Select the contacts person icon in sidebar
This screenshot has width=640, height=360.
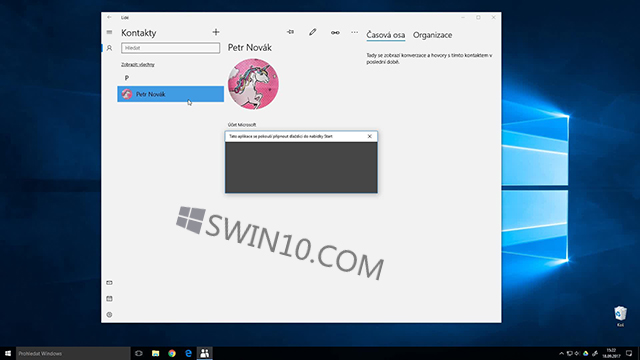[109, 48]
